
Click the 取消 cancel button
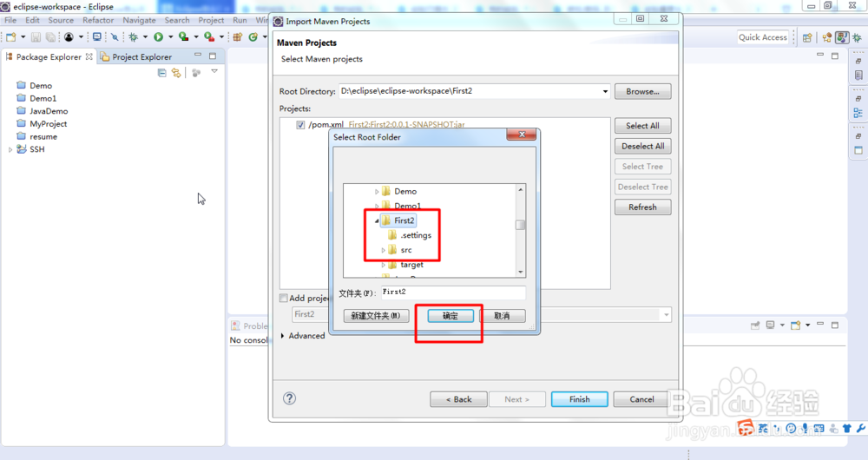point(502,316)
